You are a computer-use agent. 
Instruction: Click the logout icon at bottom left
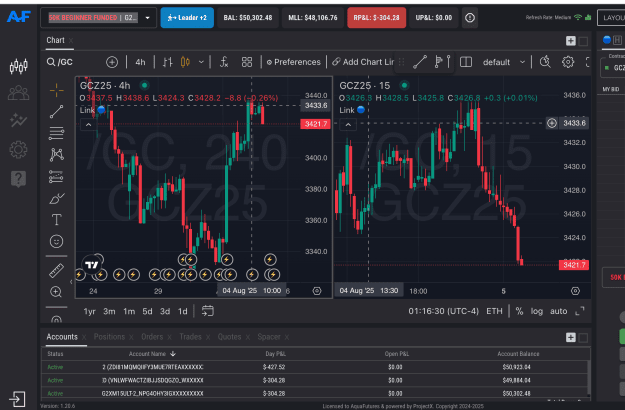pyautogui.click(x=17, y=398)
